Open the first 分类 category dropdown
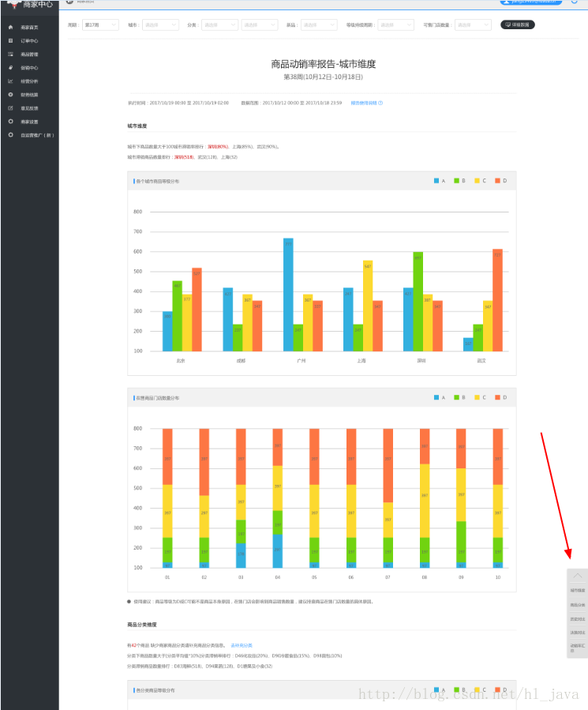Screen dimensions: 588x710 [219, 25]
